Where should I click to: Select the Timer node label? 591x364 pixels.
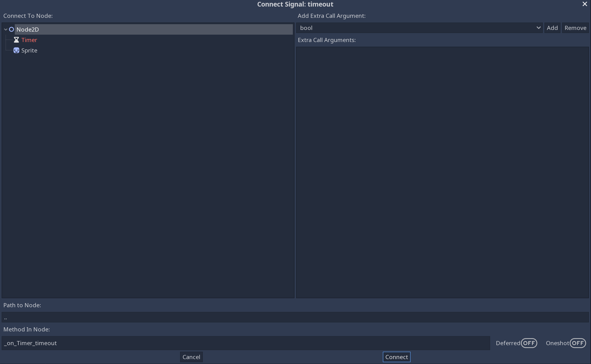29,40
